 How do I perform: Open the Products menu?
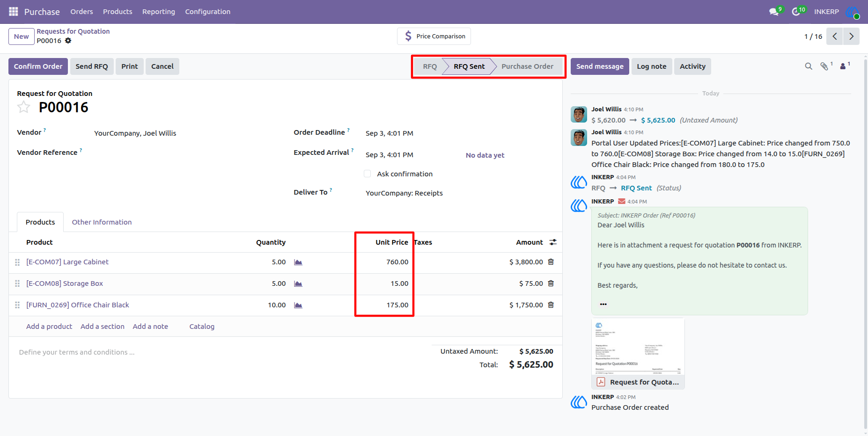coord(118,12)
